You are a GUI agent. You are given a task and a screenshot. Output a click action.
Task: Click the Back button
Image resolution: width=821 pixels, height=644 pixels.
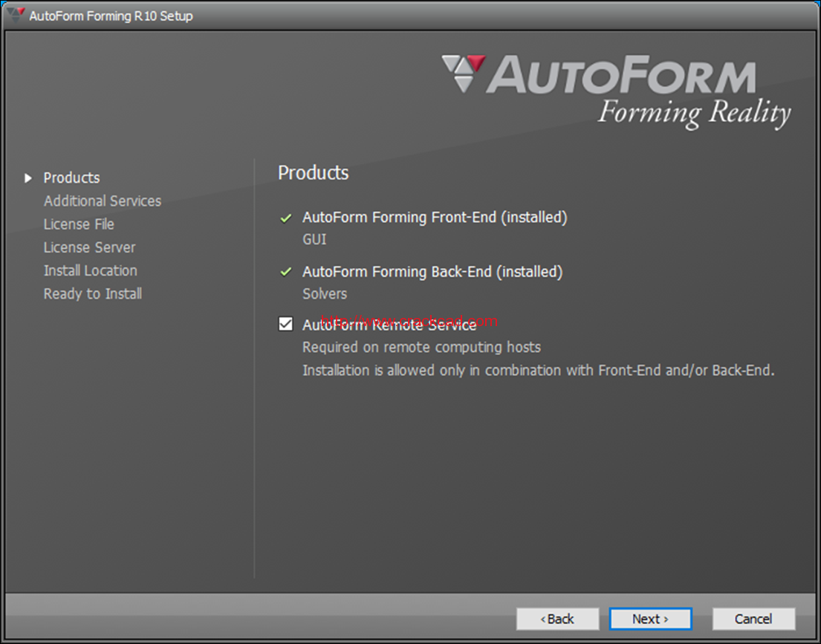[x=558, y=619]
